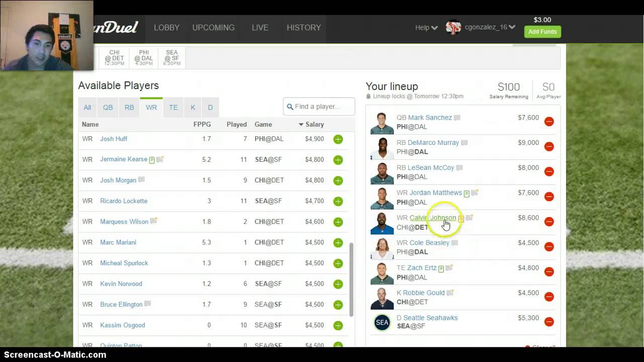This screenshot has width=644, height=362.
Task: Add Marquess Wilson with the plus icon
Action: 338,222
